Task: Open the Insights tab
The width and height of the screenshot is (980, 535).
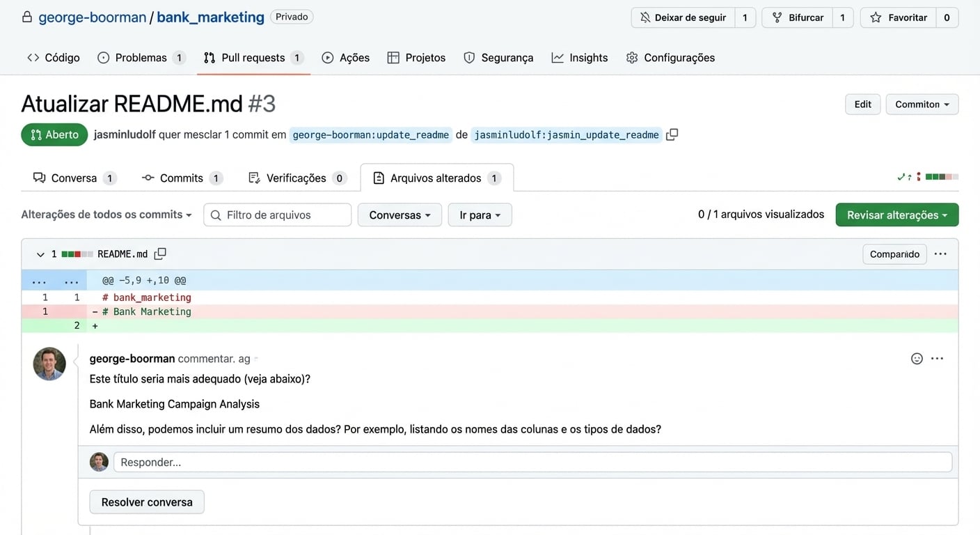Action: 580,58
